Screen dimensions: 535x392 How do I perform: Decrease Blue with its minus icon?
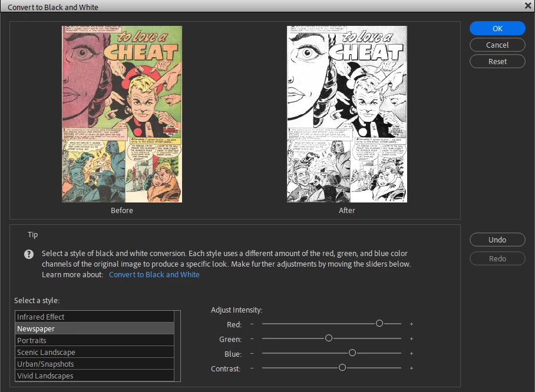pyautogui.click(x=252, y=354)
